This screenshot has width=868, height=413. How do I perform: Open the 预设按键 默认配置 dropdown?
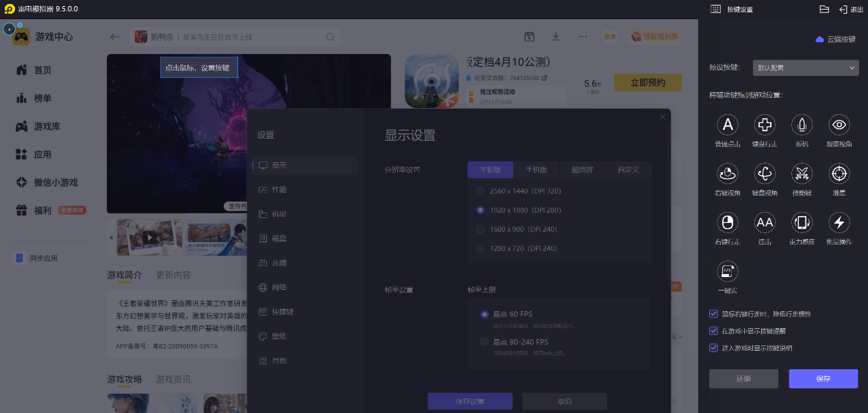(x=805, y=68)
